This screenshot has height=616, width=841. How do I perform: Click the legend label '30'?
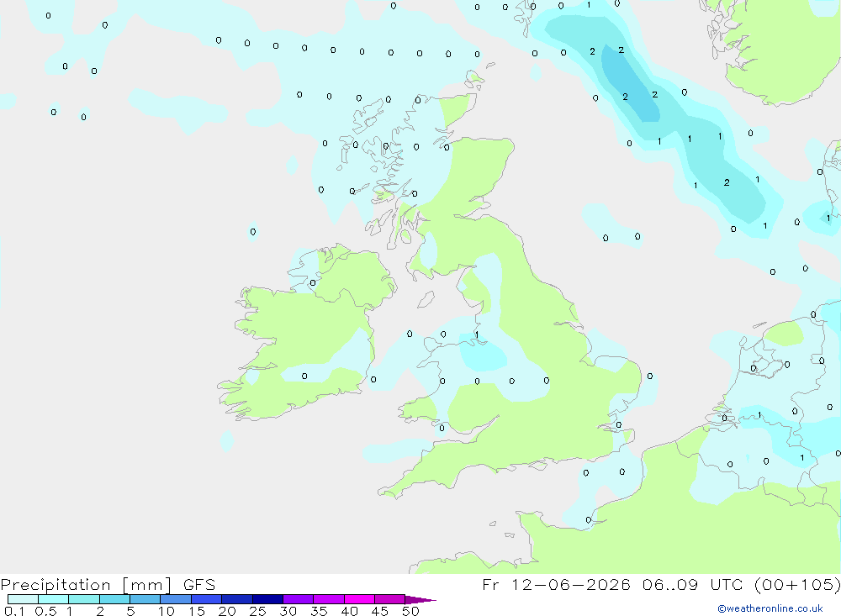pyautogui.click(x=288, y=611)
